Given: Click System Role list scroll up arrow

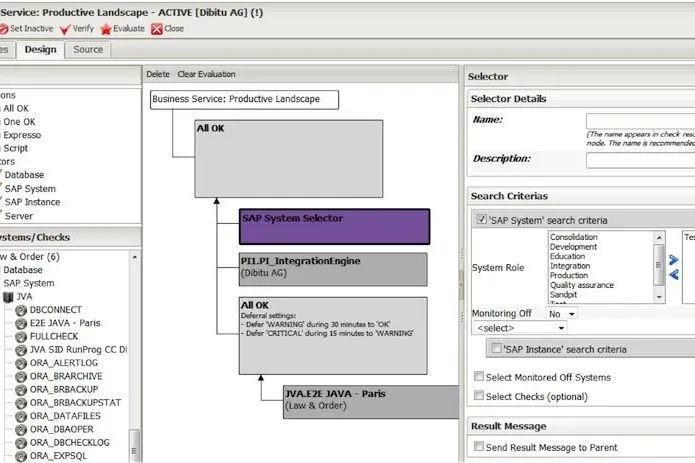Looking at the screenshot, I should 659,237.
